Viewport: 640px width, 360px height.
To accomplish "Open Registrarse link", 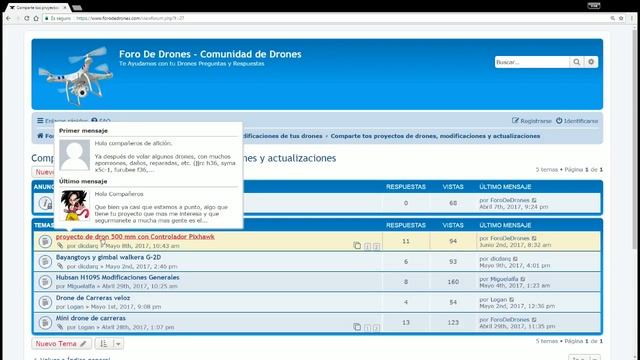I will 532,121.
